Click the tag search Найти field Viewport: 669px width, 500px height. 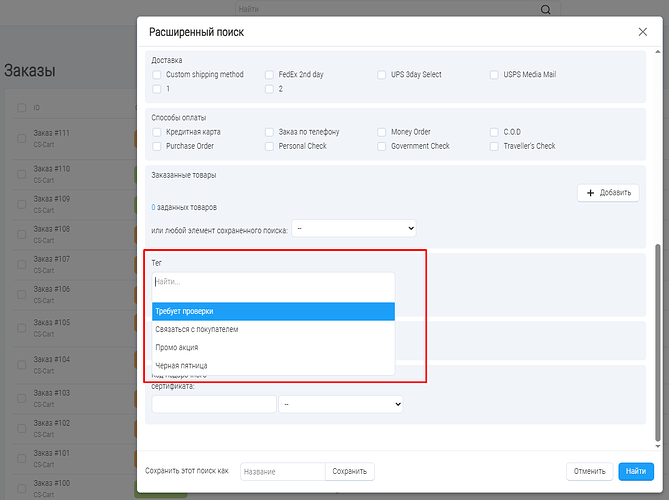pos(273,282)
